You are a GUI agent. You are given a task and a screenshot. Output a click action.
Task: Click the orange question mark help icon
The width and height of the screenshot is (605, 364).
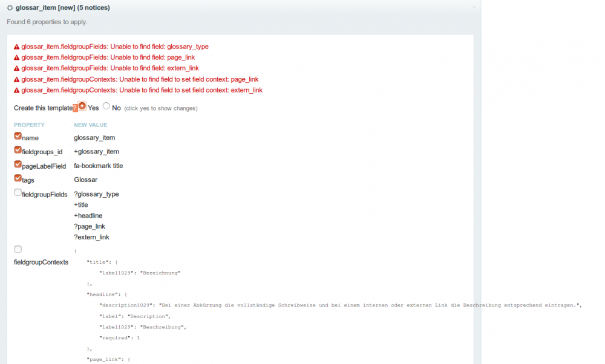[75, 108]
